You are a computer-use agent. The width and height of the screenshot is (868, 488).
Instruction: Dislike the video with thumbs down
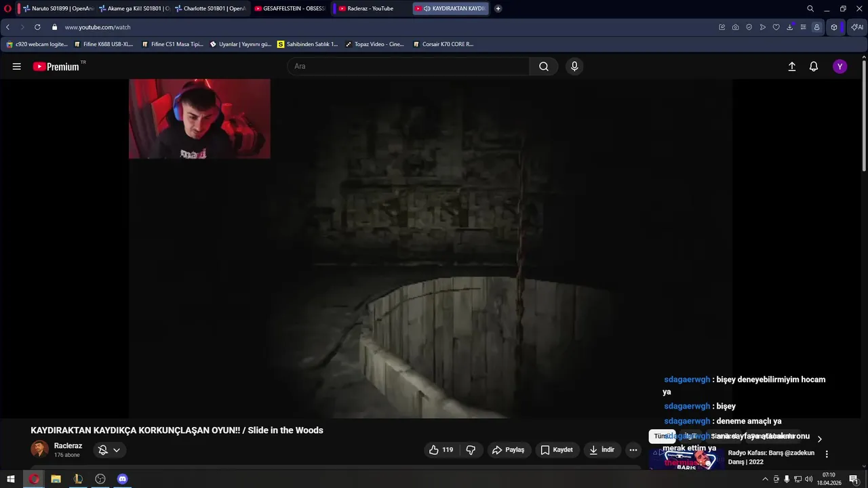(471, 450)
